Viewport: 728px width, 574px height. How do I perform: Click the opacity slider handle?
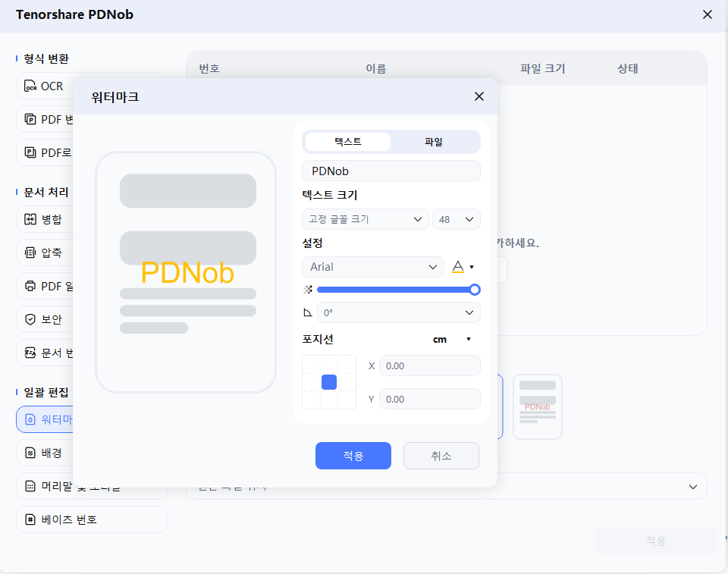[x=475, y=290]
